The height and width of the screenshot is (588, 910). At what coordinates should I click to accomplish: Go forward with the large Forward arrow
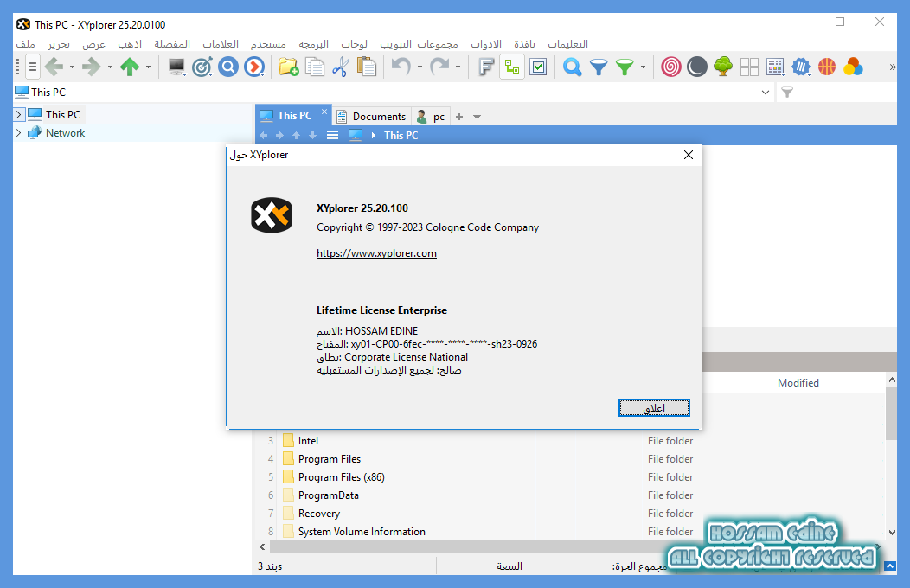(92, 67)
